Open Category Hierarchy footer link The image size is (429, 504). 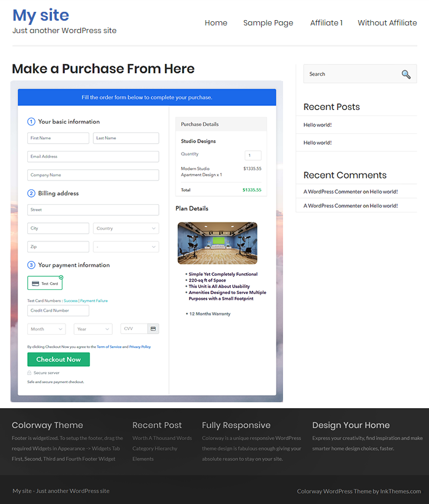[x=155, y=448]
